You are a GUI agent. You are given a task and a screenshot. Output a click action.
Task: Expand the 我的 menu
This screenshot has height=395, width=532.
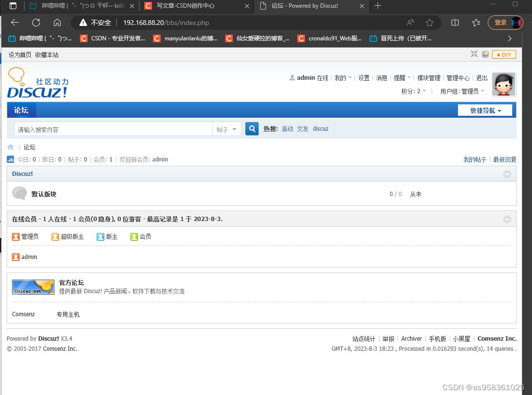343,78
